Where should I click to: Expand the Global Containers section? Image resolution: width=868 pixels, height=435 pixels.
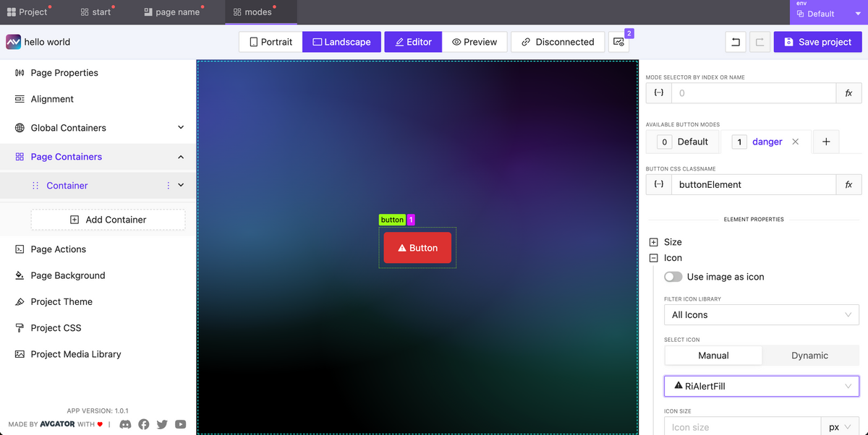[x=181, y=128]
